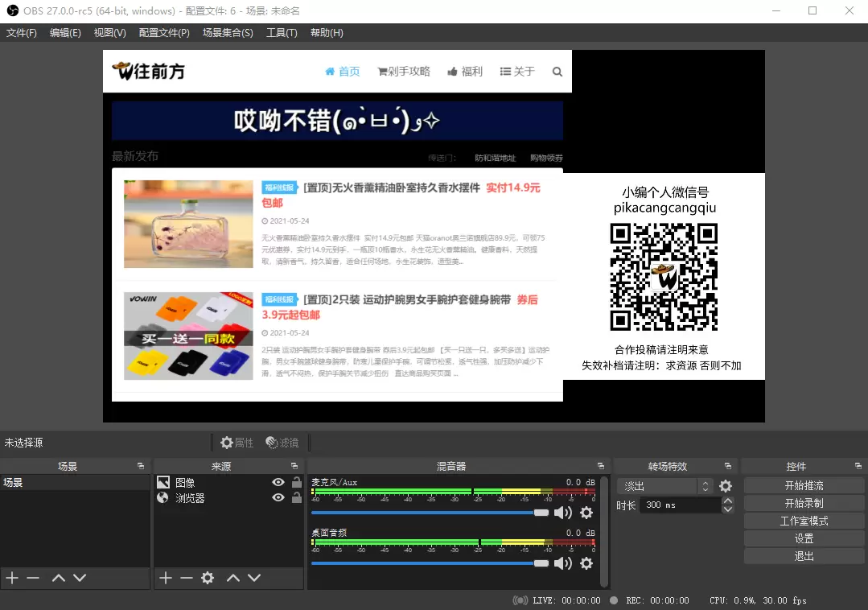868x610 pixels.
Task: Open 文件(F) menu
Action: (21, 33)
